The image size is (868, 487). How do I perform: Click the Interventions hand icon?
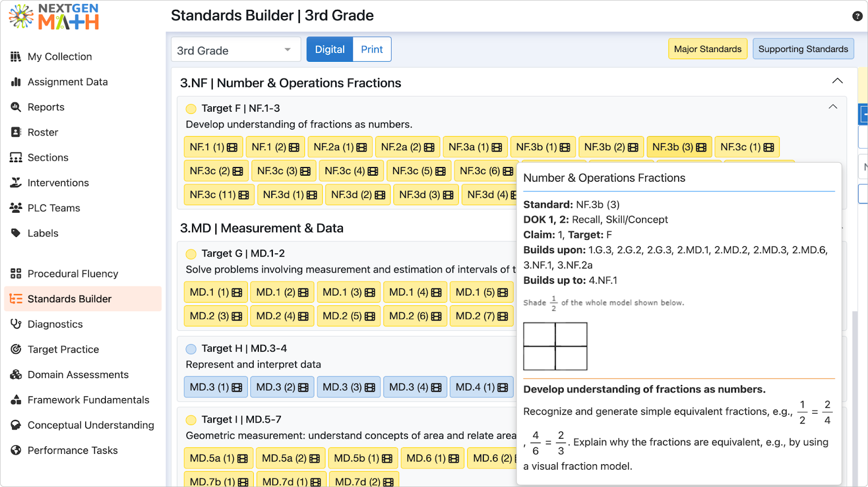tap(16, 183)
